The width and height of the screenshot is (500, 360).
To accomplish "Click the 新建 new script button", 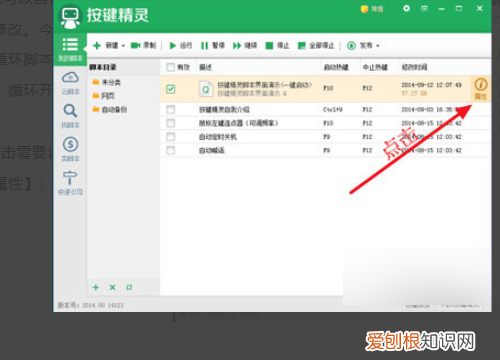I will click(x=106, y=45).
